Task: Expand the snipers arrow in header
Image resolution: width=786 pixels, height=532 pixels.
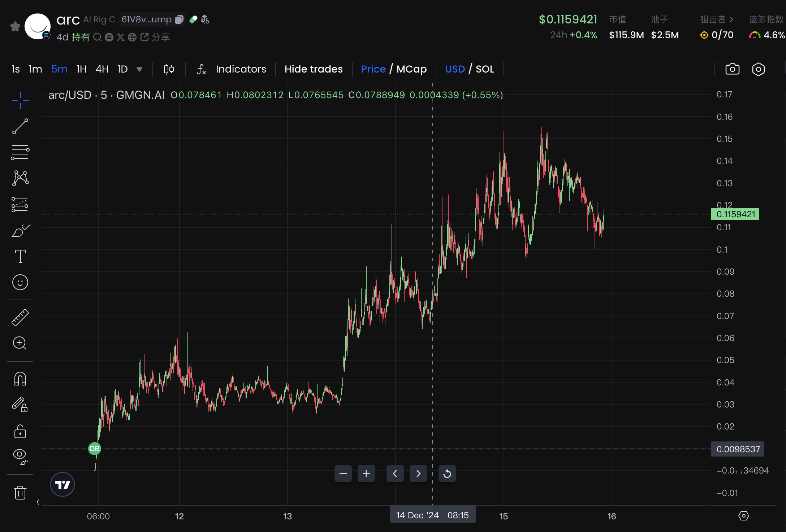Action: 731,19
